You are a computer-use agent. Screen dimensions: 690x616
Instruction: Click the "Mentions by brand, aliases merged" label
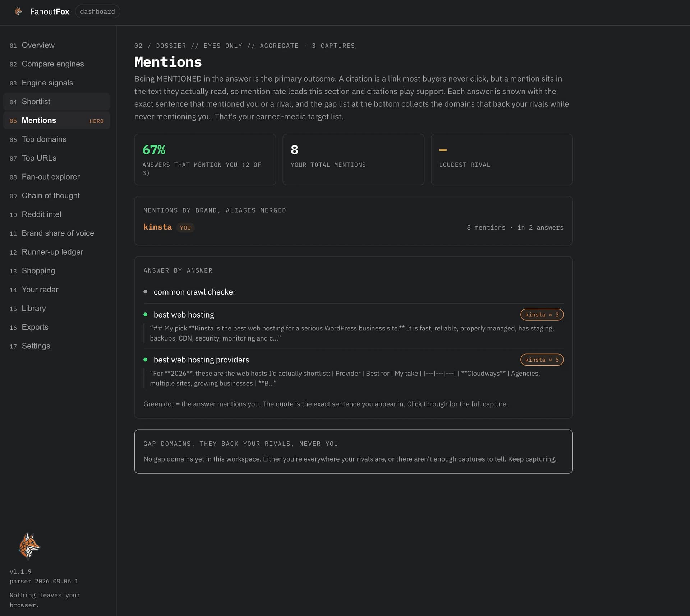pyautogui.click(x=215, y=210)
